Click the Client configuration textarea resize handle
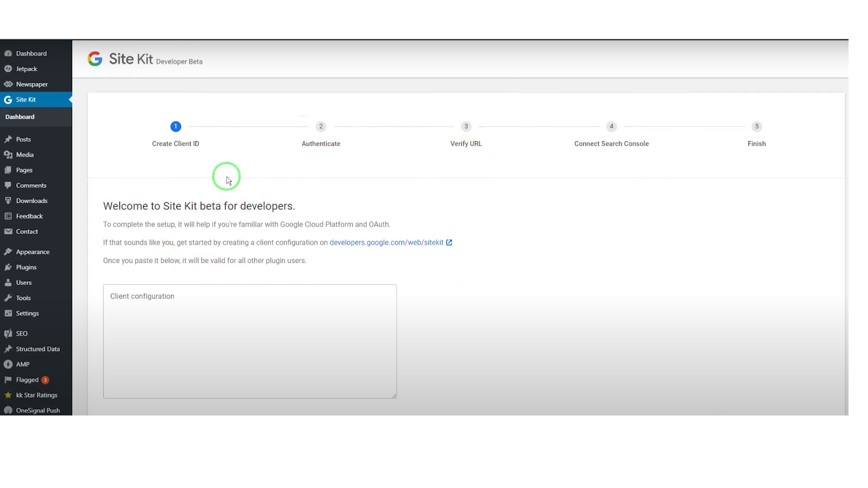This screenshot has height=488, width=868. (394, 395)
